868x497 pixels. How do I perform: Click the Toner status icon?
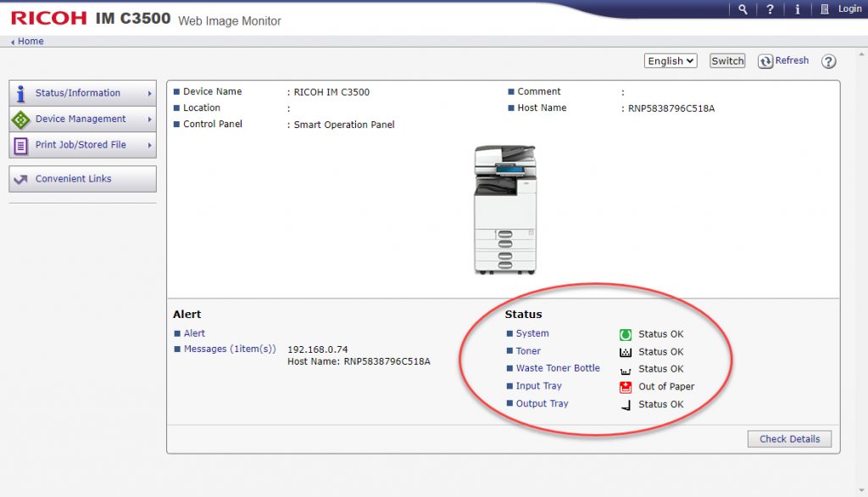pyautogui.click(x=626, y=352)
